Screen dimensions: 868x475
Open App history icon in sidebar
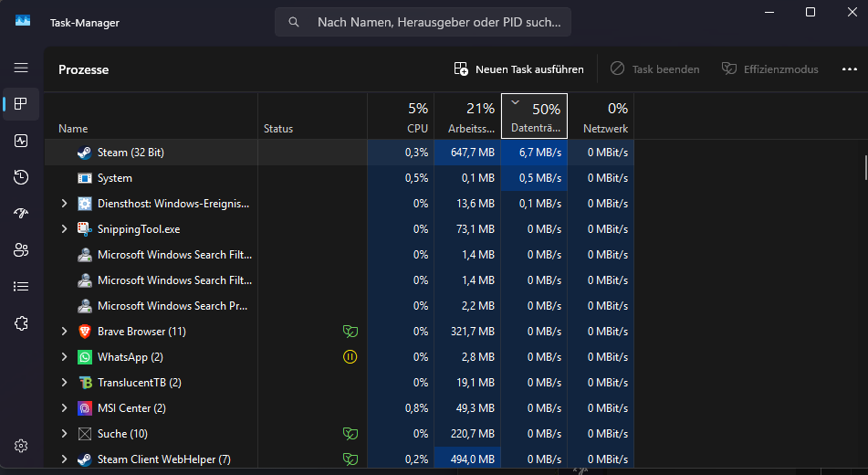(21, 177)
